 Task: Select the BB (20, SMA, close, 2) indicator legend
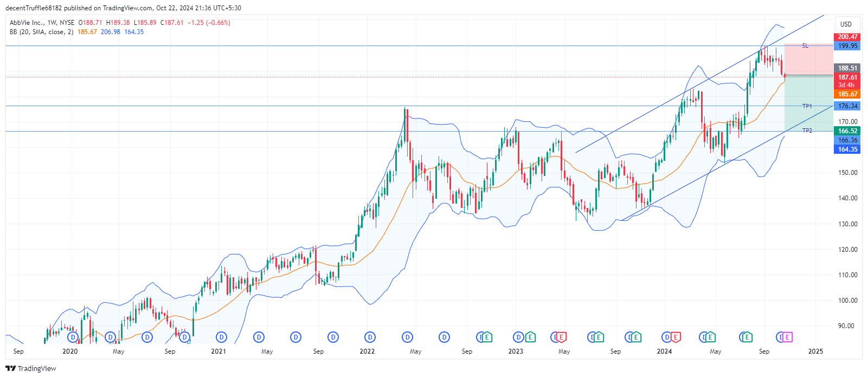pyautogui.click(x=42, y=32)
